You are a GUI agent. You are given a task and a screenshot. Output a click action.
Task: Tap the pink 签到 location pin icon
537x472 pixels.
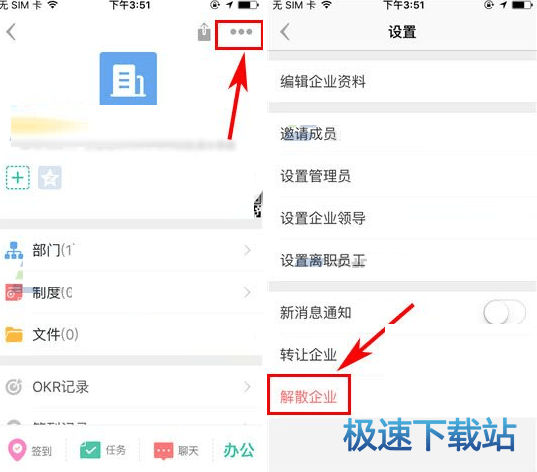pyautogui.click(x=17, y=450)
